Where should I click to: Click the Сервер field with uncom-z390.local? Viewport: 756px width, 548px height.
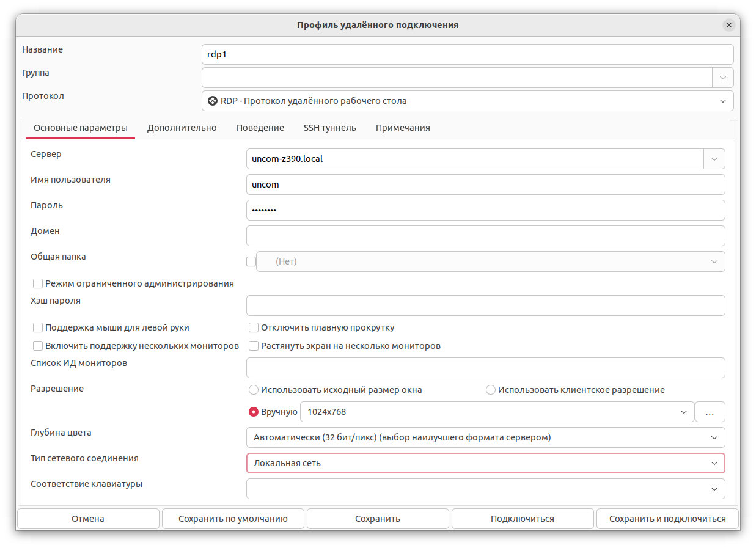[475, 159]
